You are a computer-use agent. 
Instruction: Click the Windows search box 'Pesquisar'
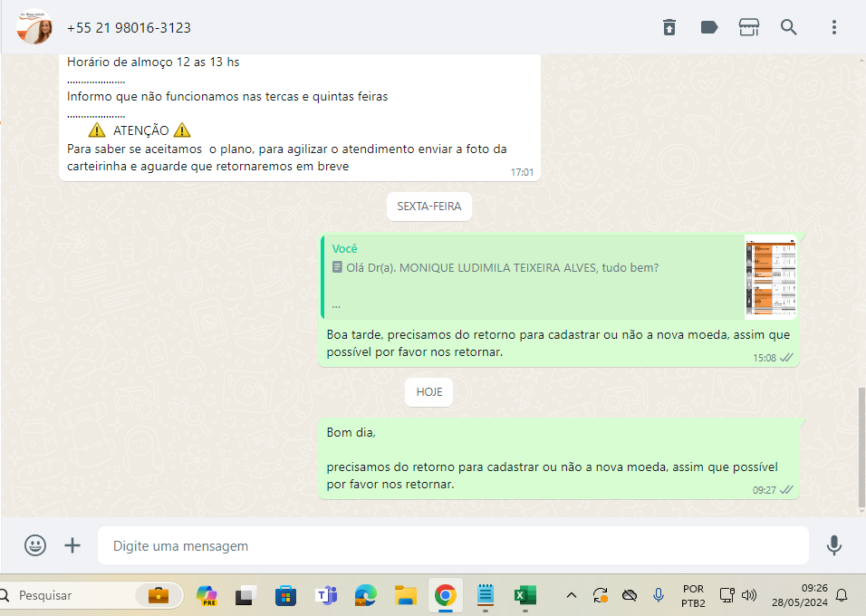point(91,595)
